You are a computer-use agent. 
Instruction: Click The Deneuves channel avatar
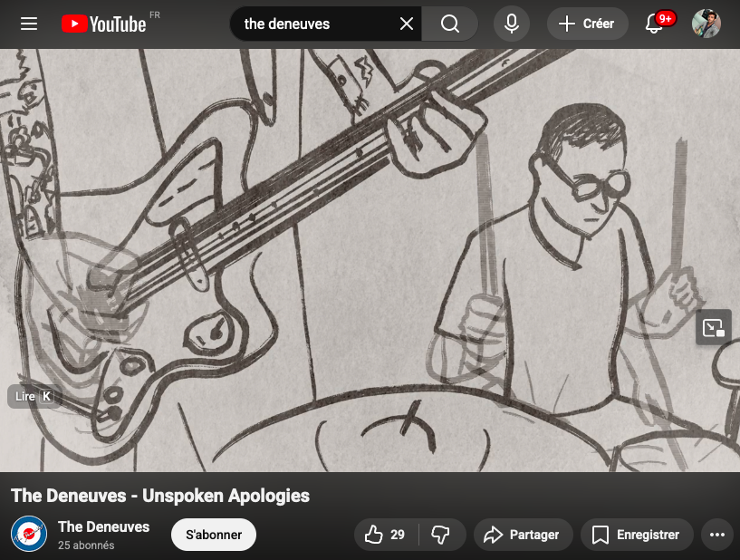click(28, 535)
